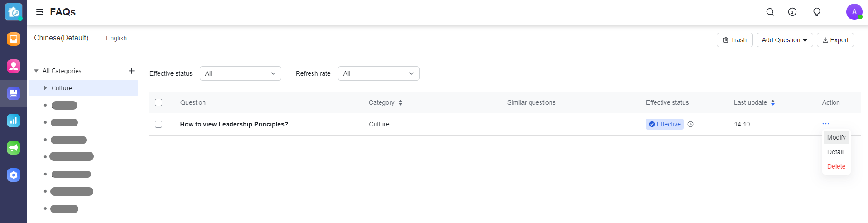Toggle the select-all checkbox in table header
The image size is (868, 223).
pos(159,102)
